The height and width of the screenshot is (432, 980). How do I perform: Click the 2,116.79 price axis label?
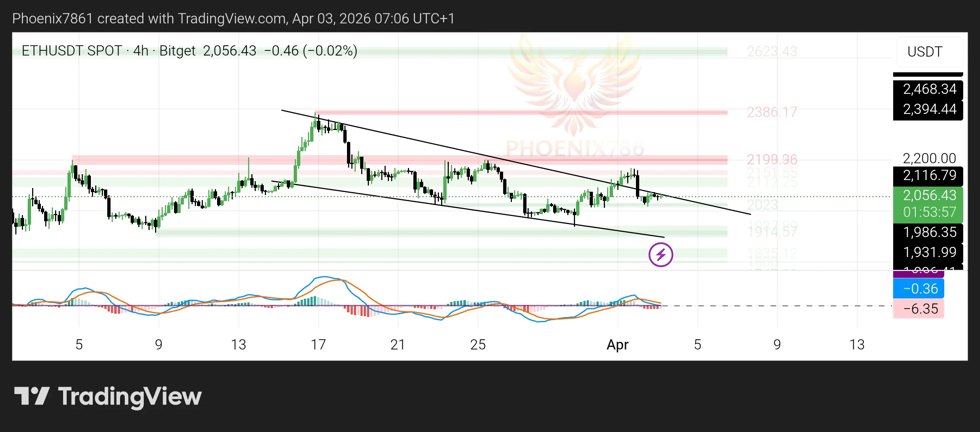pyautogui.click(x=929, y=175)
